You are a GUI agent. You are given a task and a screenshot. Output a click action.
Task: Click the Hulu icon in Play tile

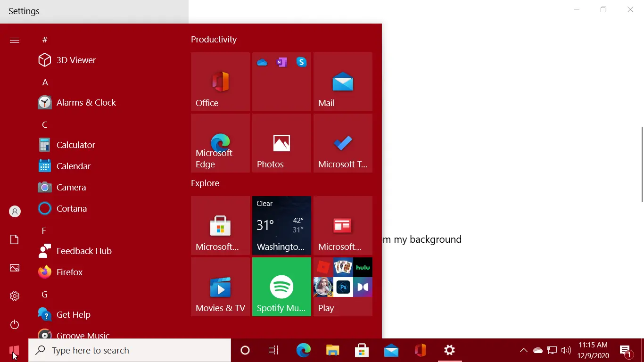363,267
